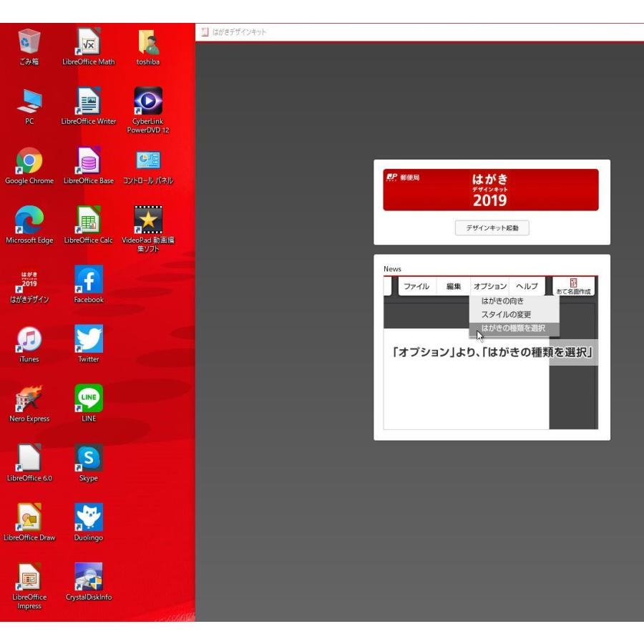Click the News tutorial image preview
Image resolution: width=644 pixels, height=644 pixels.
tap(491, 353)
